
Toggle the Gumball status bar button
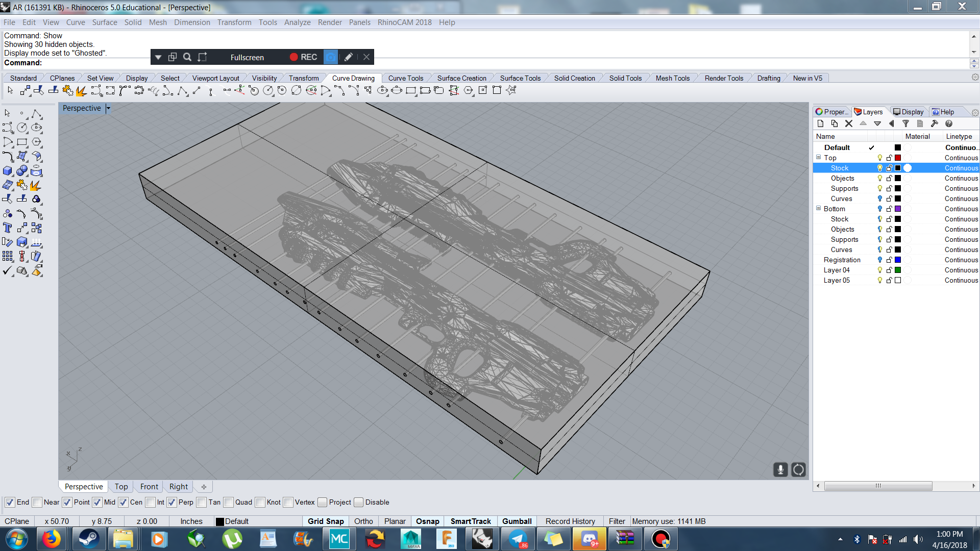[517, 521]
